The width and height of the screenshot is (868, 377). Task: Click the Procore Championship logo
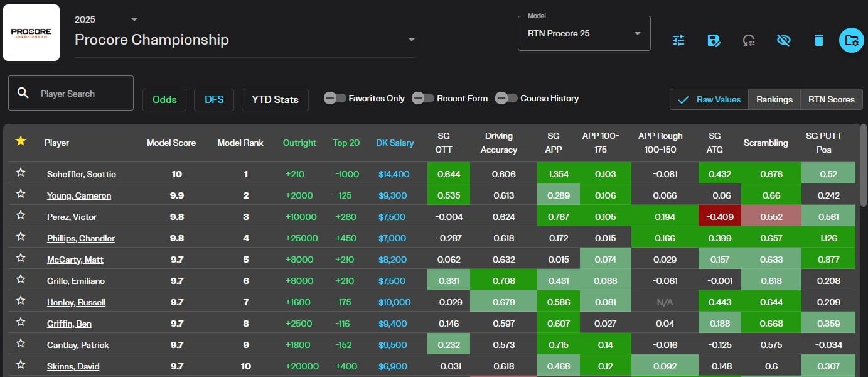pyautogui.click(x=31, y=33)
